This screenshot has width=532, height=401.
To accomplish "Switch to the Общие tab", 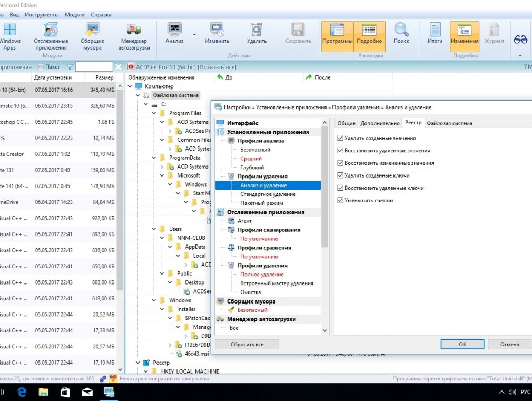I will pos(346,123).
